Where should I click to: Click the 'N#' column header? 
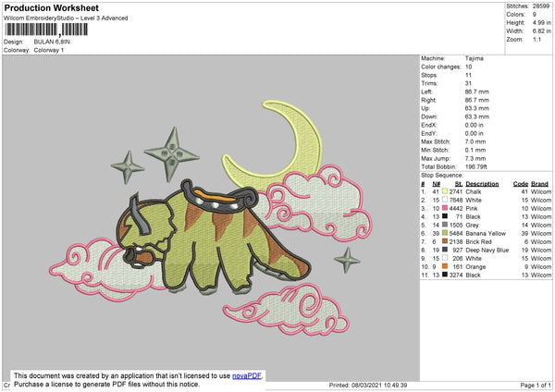pyautogui.click(x=436, y=184)
